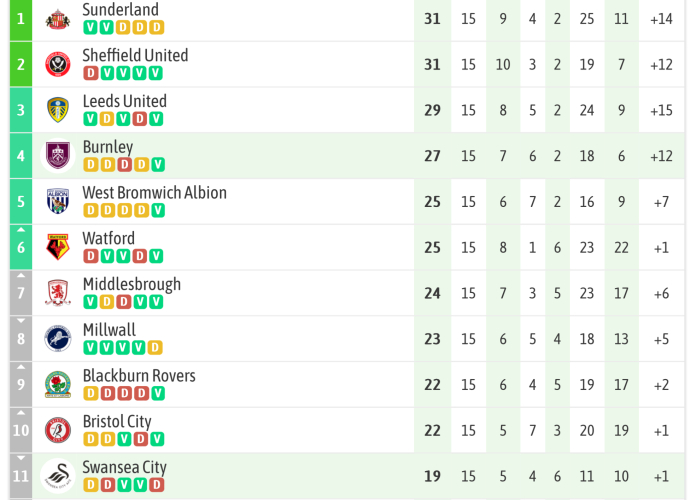Click Sunderland's 31 points value
The width and height of the screenshot is (696, 500).
click(432, 19)
